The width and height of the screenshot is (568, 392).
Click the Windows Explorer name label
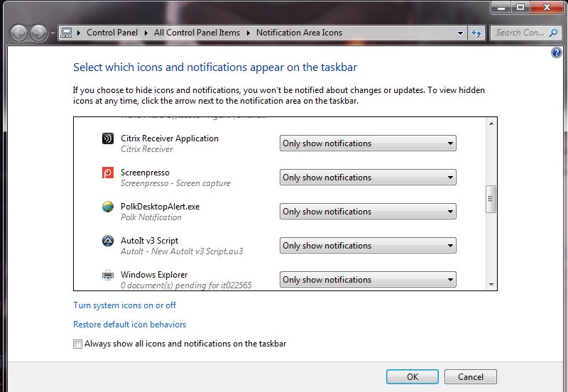(x=154, y=275)
